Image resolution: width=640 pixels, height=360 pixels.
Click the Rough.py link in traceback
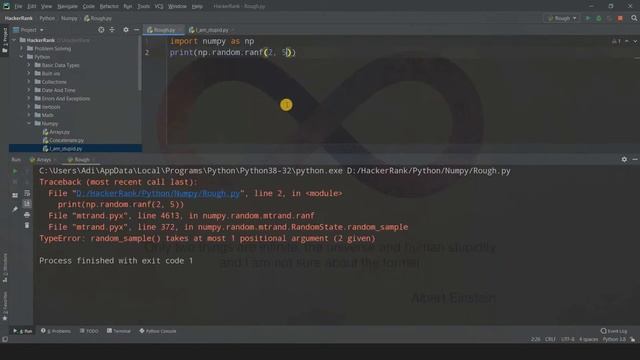(158, 193)
